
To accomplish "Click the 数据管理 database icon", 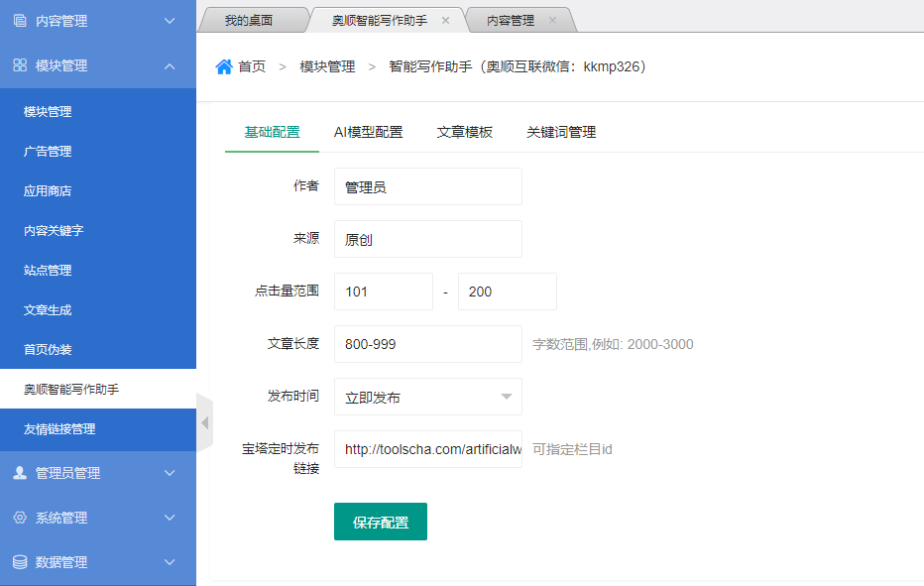I will (x=20, y=562).
